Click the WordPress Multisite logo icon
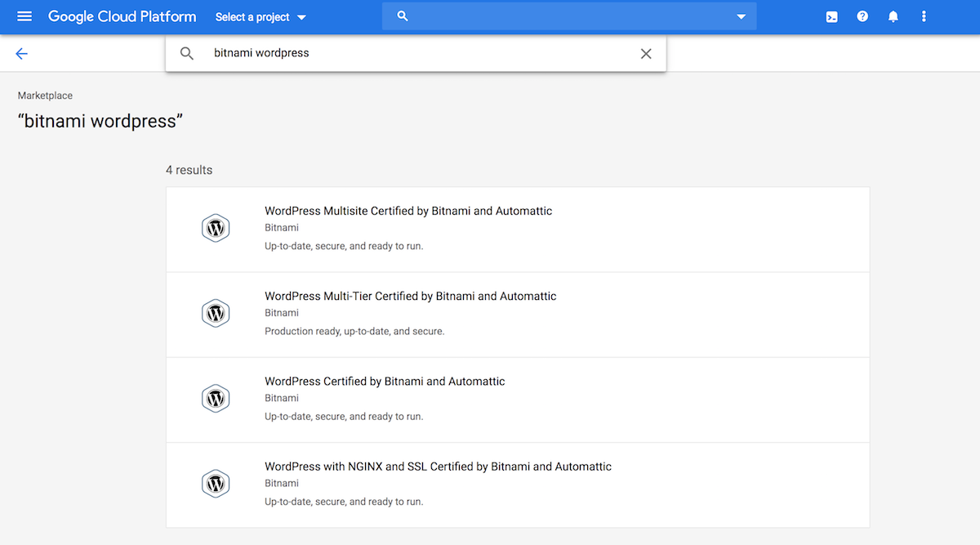 point(216,228)
